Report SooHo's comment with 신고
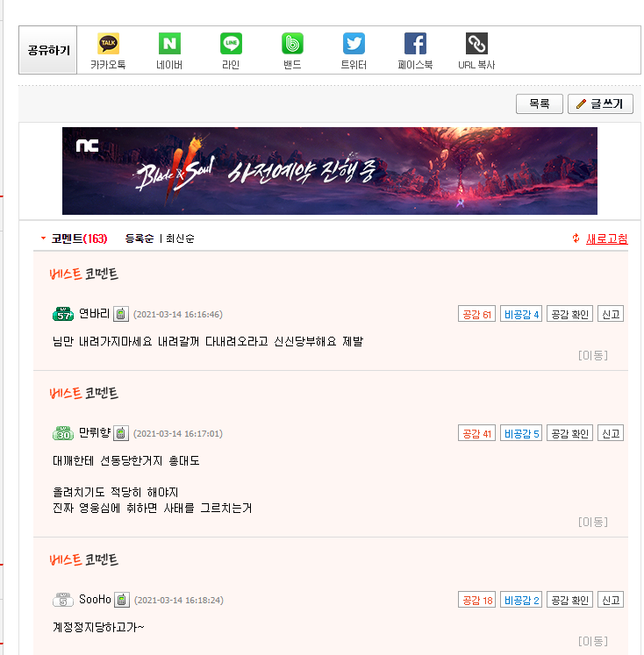The height and width of the screenshot is (655, 644). (x=611, y=601)
